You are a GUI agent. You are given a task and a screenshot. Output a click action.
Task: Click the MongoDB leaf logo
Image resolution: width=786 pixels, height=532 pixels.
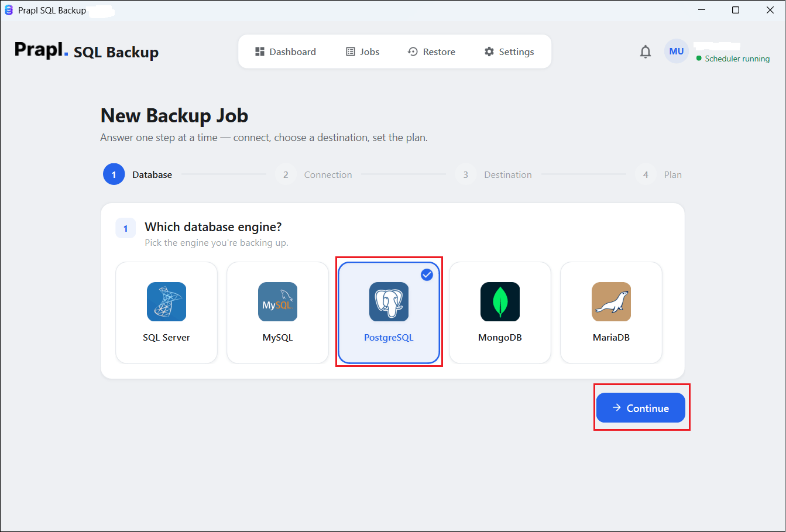click(x=500, y=302)
